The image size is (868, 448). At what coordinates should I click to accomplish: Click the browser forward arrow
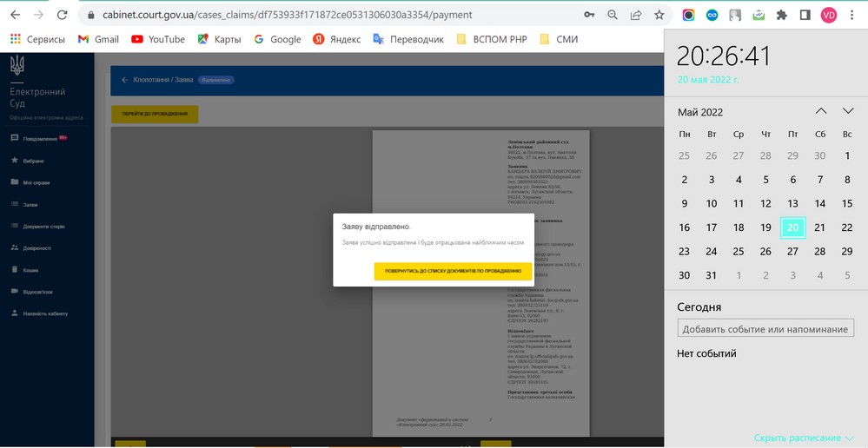(x=38, y=15)
